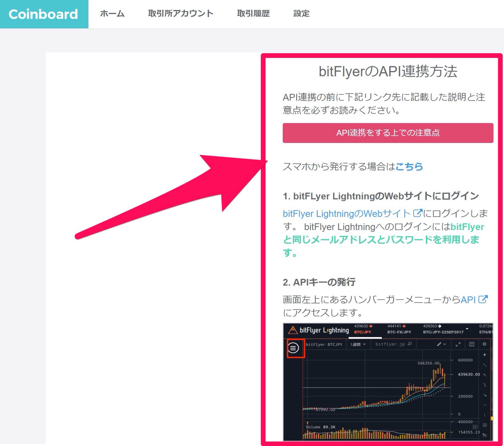The width and height of the screenshot is (504, 446).
Task: Click the heading 2. APIキーの発行
Action: pos(319,282)
